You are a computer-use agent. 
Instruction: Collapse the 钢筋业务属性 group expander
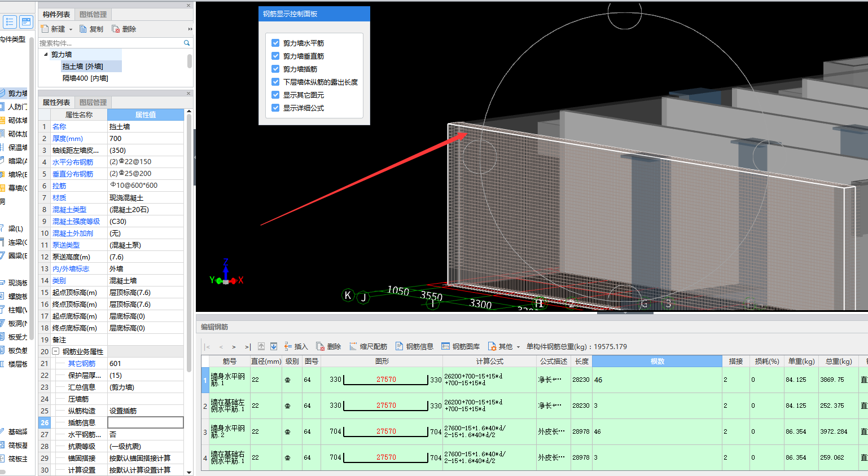[56, 351]
